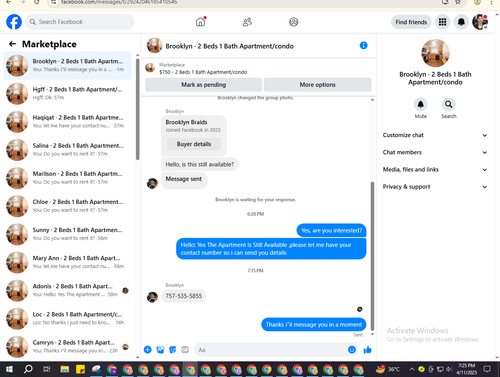The image size is (500, 377).
Task: Click the Home icon in top navigation
Action: (200, 22)
